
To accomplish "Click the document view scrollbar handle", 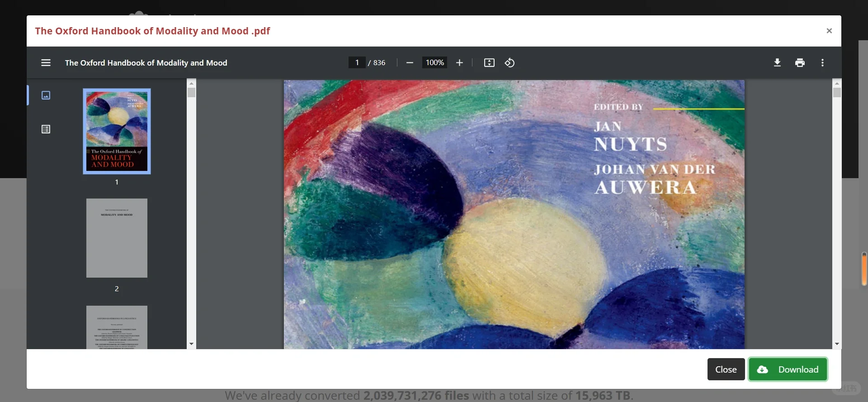I will pyautogui.click(x=837, y=92).
